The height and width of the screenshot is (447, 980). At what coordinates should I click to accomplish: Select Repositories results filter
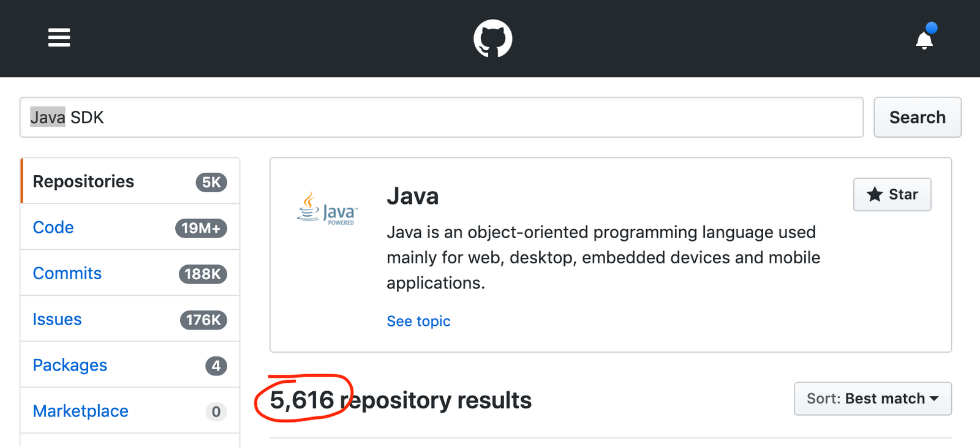pyautogui.click(x=83, y=182)
